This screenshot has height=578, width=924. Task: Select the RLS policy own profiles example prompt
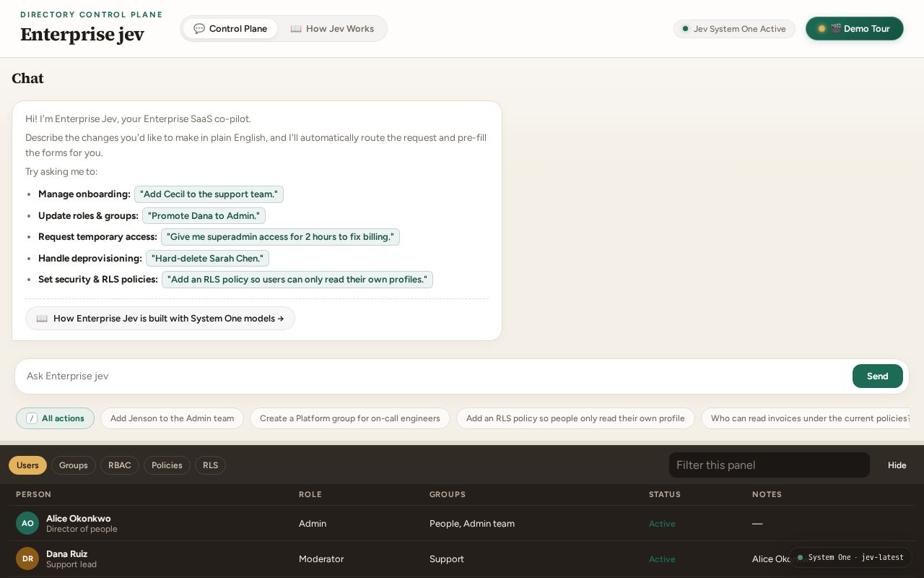click(x=297, y=280)
